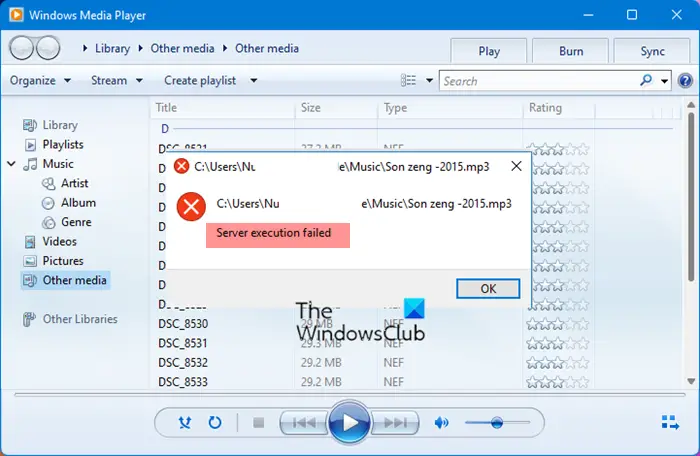Close the error dialog with X
This screenshot has height=456, width=700.
pyautogui.click(x=517, y=166)
